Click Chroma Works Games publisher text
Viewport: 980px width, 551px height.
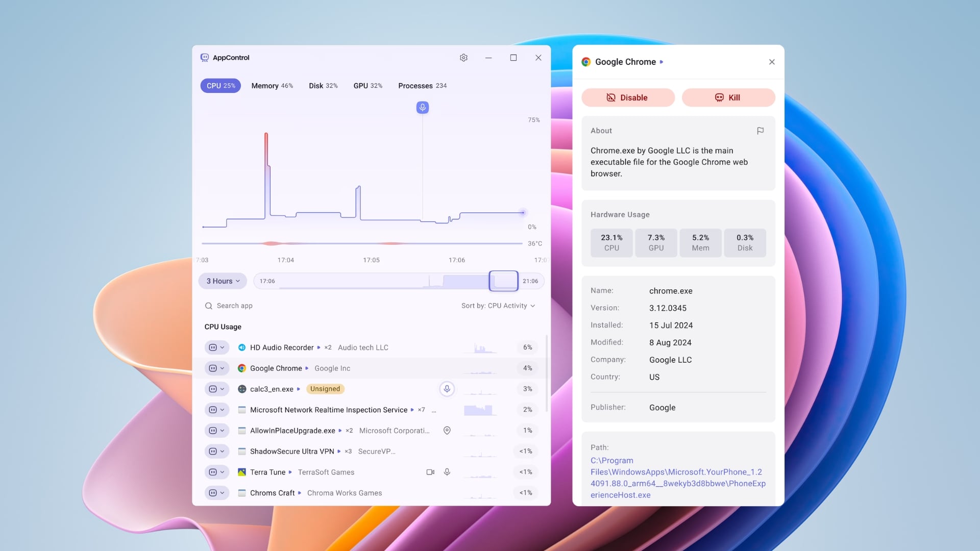coord(345,493)
